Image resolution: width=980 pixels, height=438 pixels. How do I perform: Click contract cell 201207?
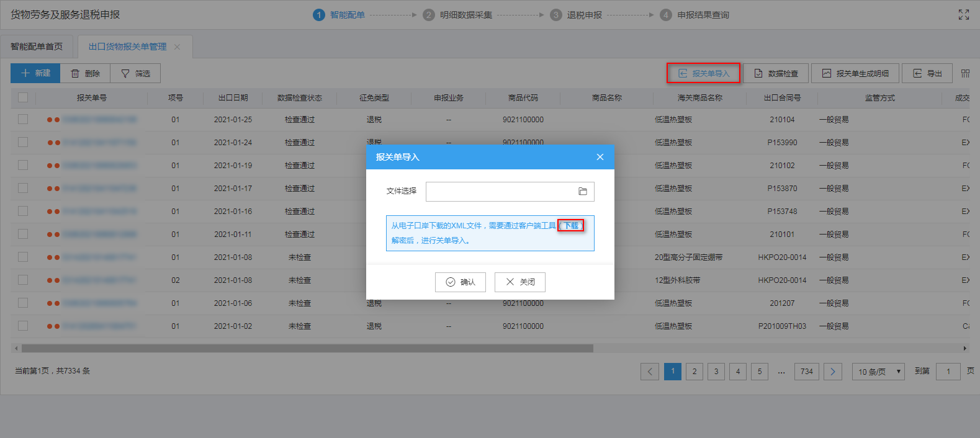pyautogui.click(x=782, y=303)
